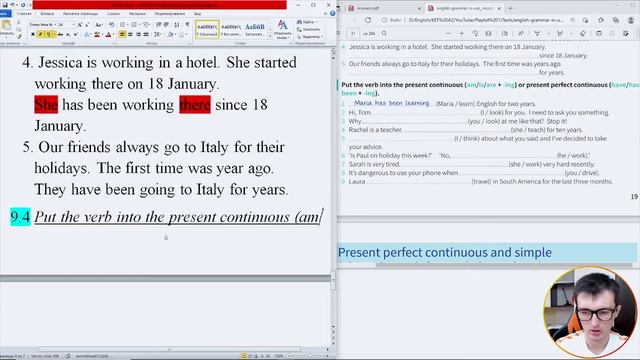Justify the paragraph text
Image resolution: width=640 pixels, height=360 pixels.
coord(146,34)
